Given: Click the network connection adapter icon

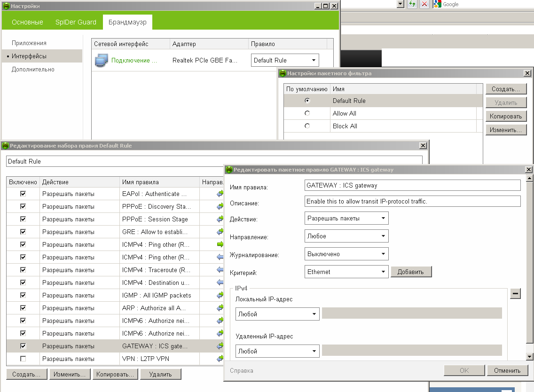Looking at the screenshot, I should coord(102,60).
